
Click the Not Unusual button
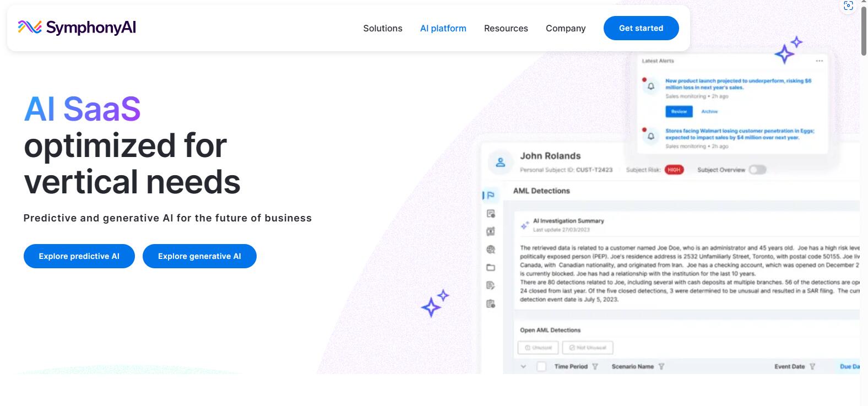tap(588, 348)
